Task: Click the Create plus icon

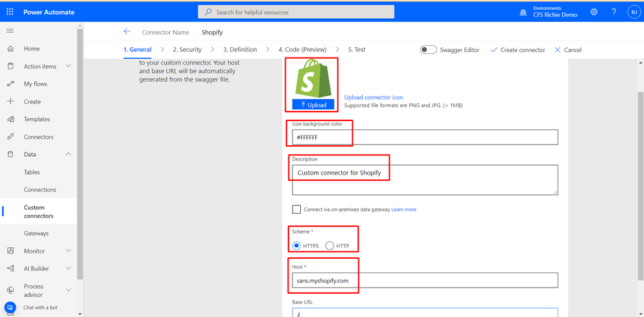Action: (11, 101)
